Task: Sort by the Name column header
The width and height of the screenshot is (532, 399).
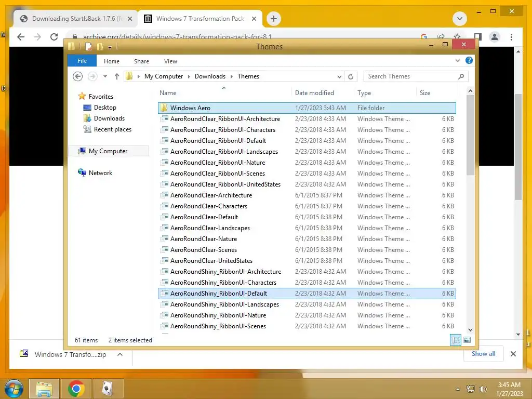Action: click(x=224, y=92)
